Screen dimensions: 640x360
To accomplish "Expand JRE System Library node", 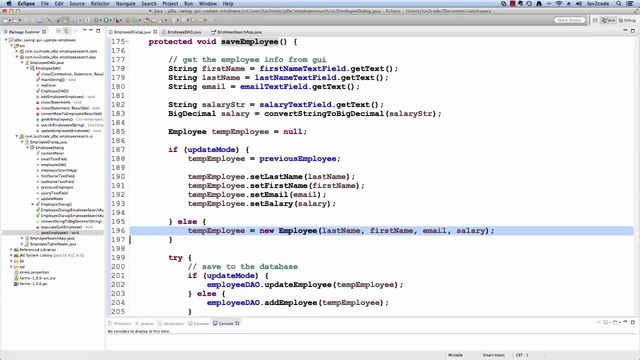I will pyautogui.click(x=11, y=255).
